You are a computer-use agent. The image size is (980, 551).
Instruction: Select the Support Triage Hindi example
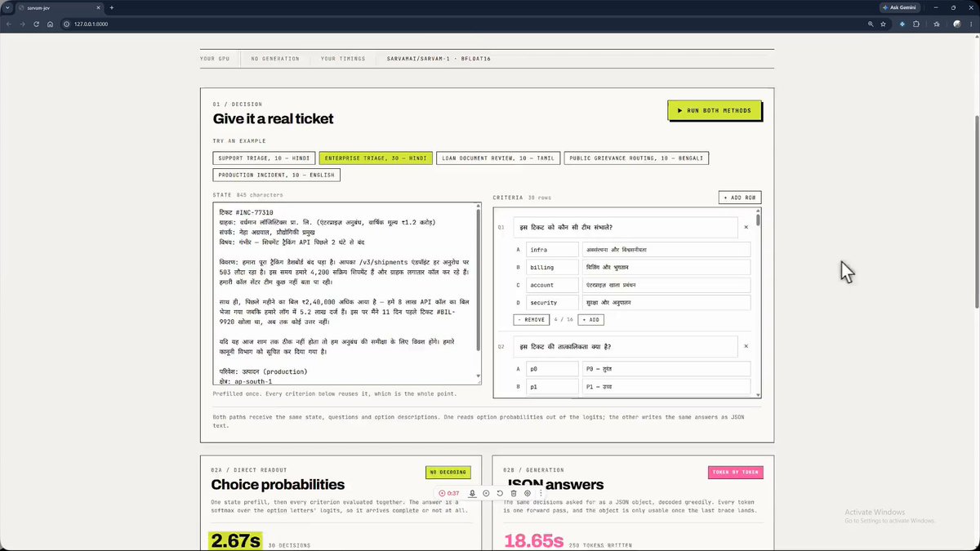[x=264, y=158]
